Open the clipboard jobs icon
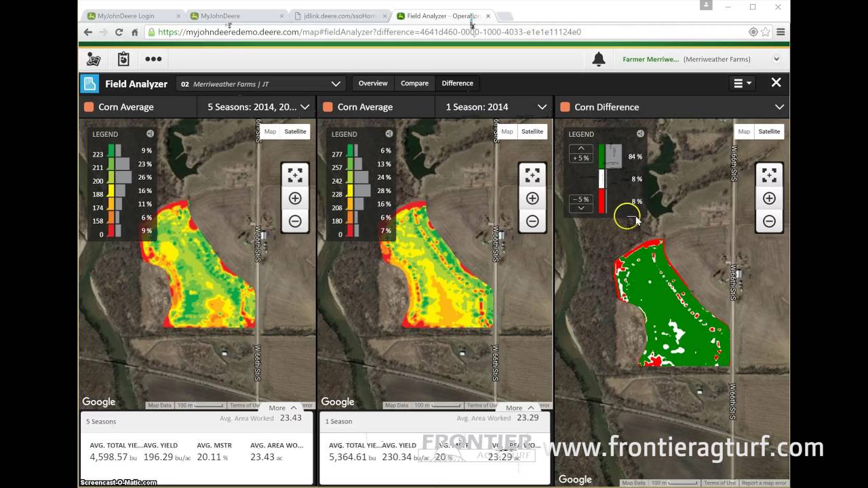868x488 pixels. tap(123, 59)
